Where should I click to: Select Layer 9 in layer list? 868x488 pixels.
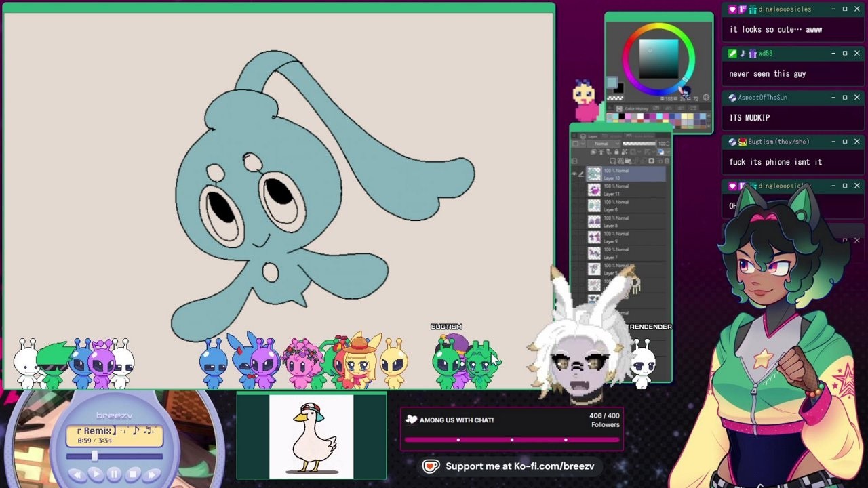pos(626,237)
